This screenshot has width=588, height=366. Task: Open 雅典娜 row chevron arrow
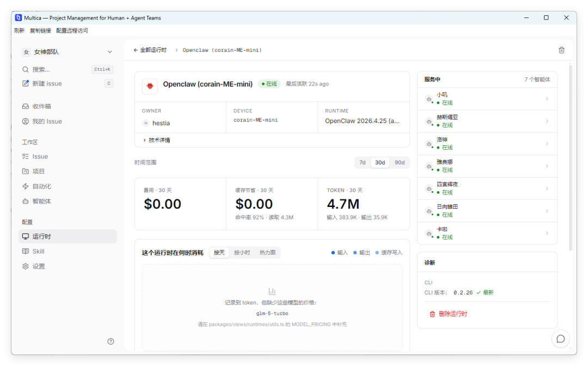547,166
